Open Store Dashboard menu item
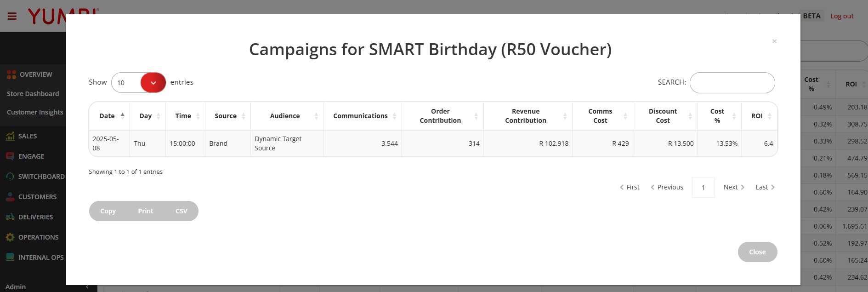Image resolution: width=868 pixels, height=292 pixels. pyautogui.click(x=33, y=94)
